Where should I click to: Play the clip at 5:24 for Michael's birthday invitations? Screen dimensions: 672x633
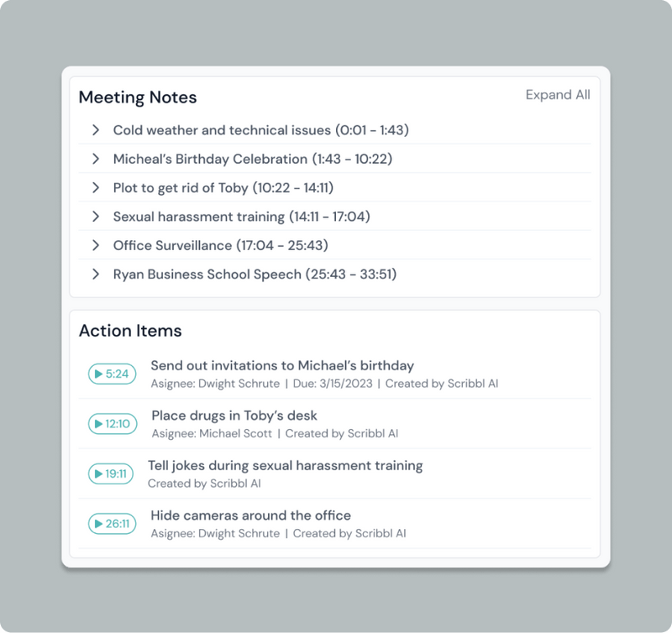(111, 374)
